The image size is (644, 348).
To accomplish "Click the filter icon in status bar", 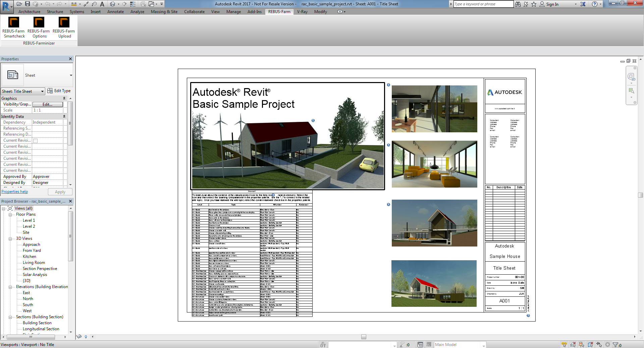I will [x=615, y=345].
